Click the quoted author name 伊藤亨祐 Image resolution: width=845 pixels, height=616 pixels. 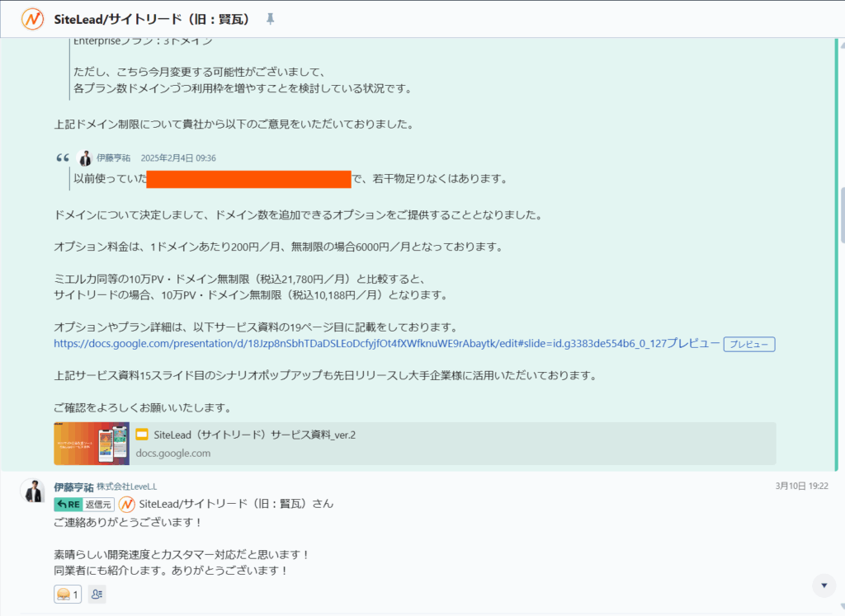pyautogui.click(x=114, y=158)
